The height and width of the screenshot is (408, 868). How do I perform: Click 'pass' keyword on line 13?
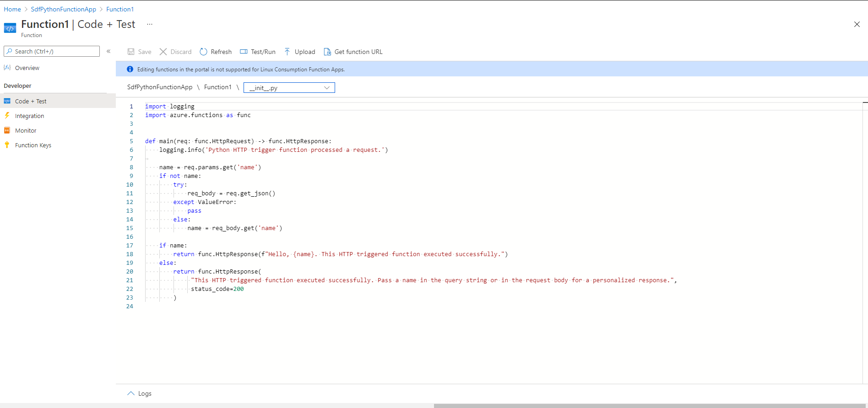pos(194,210)
